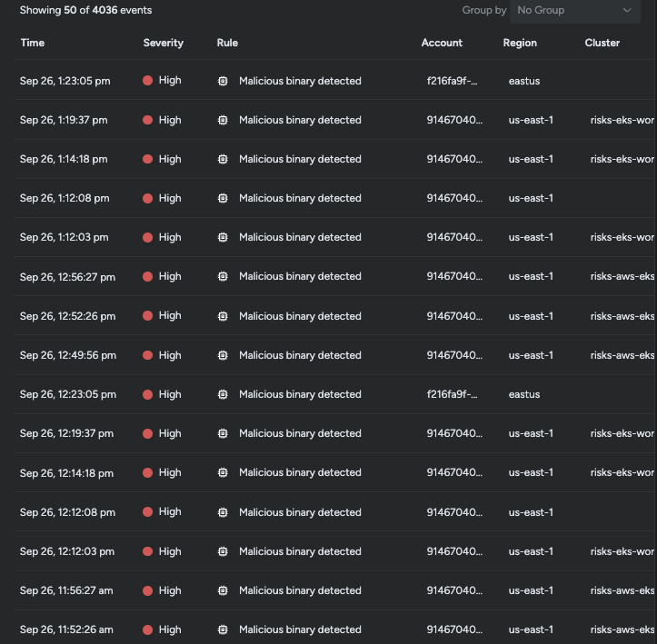This screenshot has width=657, height=644.
Task: Sort by the Severity column header
Action: point(164,43)
